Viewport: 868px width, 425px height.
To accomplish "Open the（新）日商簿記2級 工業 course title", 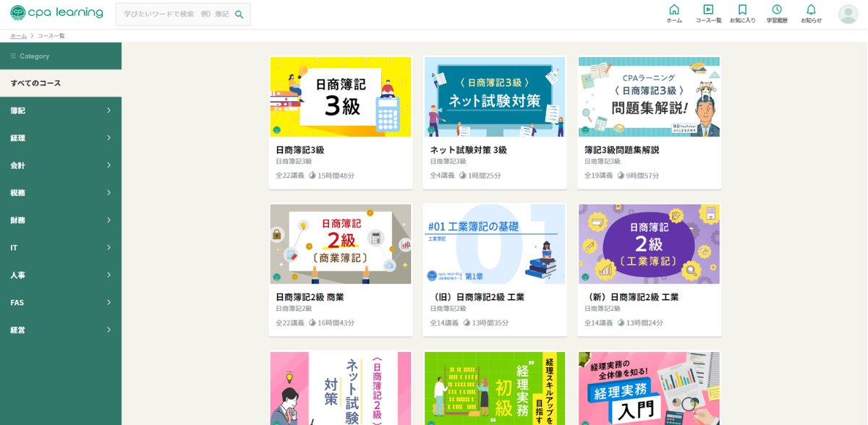I will click(631, 297).
